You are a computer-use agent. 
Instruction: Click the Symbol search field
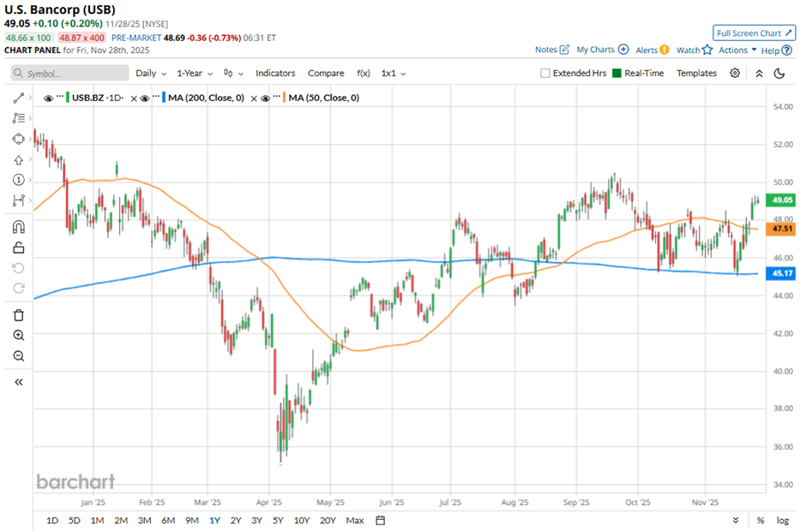(x=70, y=74)
